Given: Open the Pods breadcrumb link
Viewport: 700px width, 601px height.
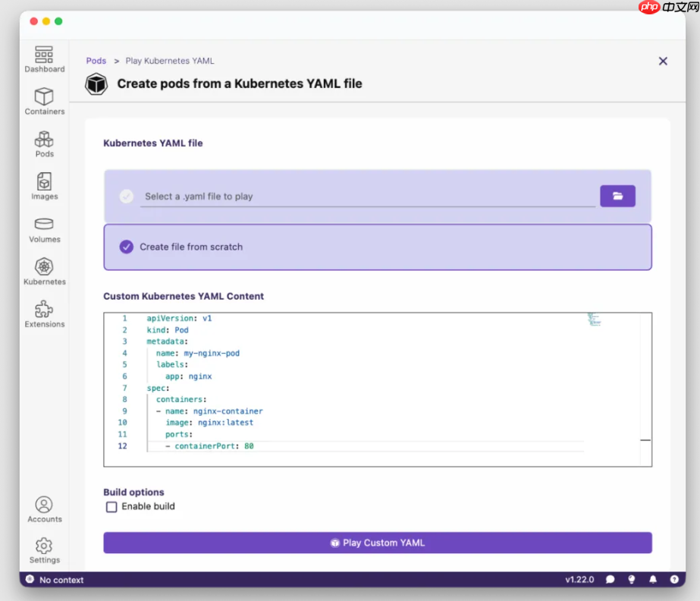Looking at the screenshot, I should pos(96,61).
